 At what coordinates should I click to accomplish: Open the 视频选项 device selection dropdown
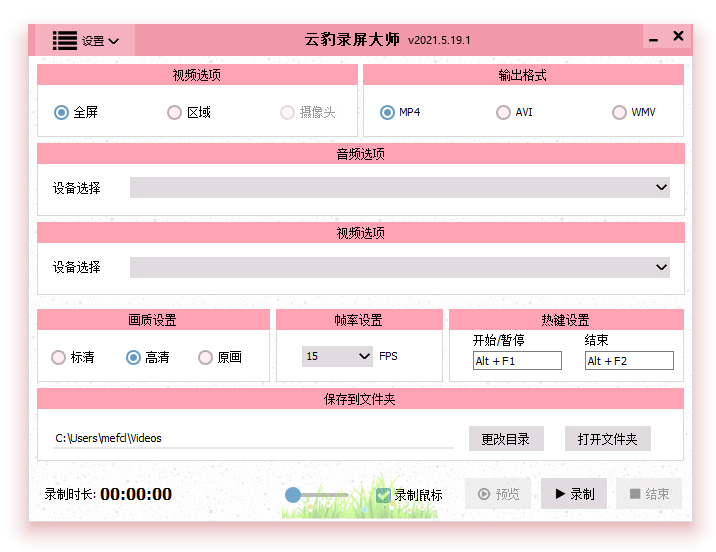click(400, 267)
